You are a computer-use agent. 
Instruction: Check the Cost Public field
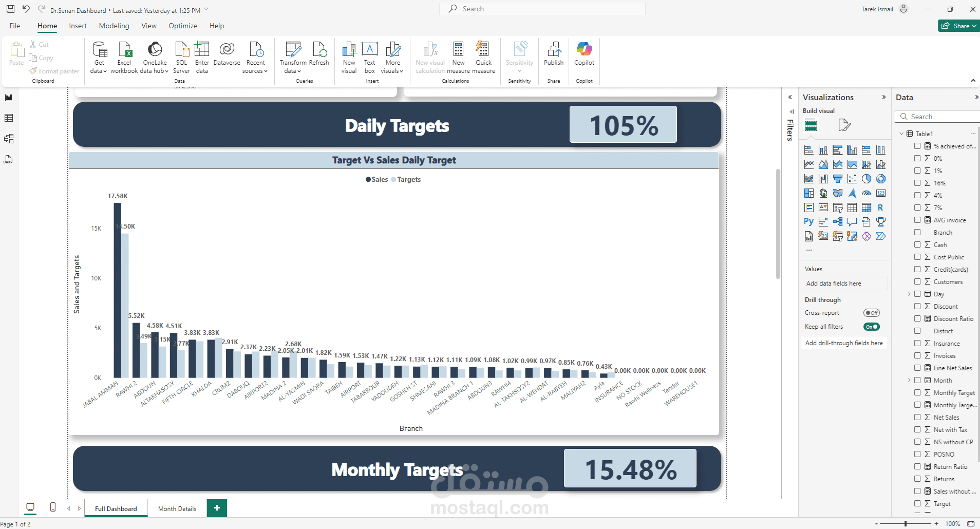(x=917, y=257)
